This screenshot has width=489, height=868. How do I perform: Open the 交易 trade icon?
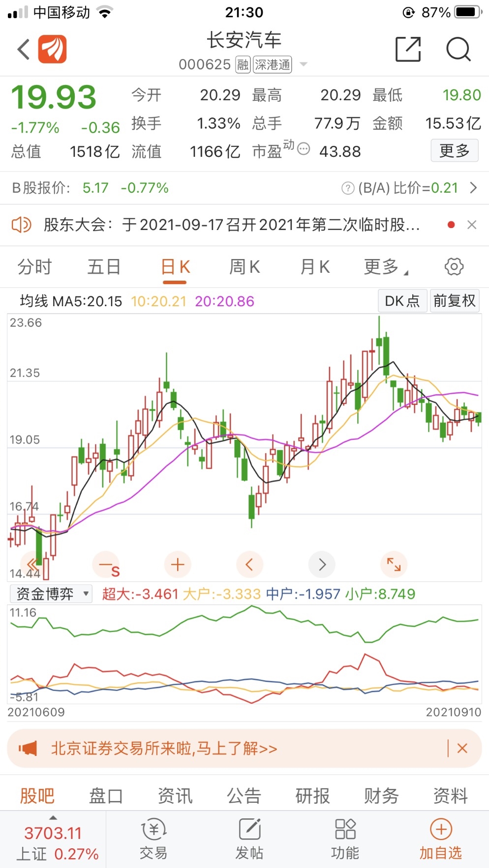(x=153, y=839)
